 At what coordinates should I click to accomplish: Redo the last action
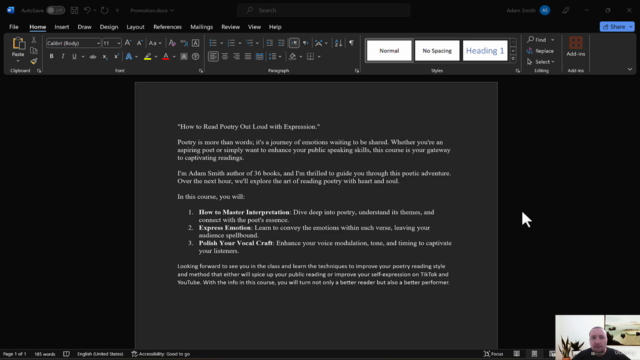click(104, 10)
